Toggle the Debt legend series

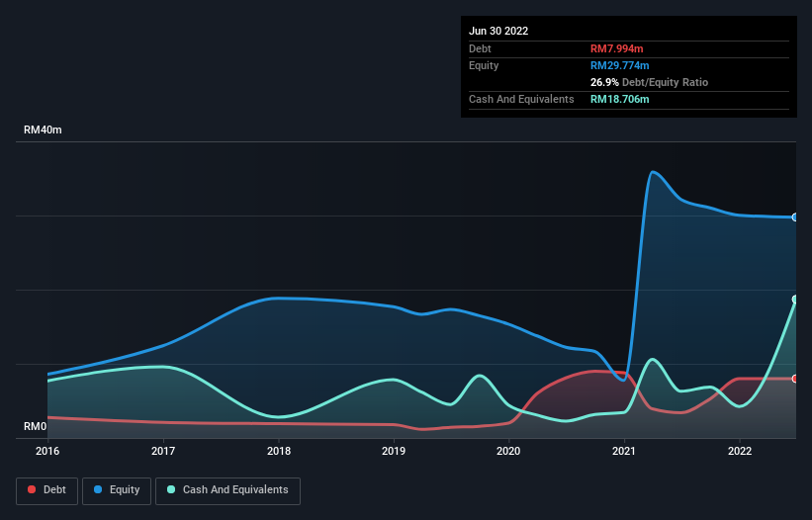[x=46, y=490]
